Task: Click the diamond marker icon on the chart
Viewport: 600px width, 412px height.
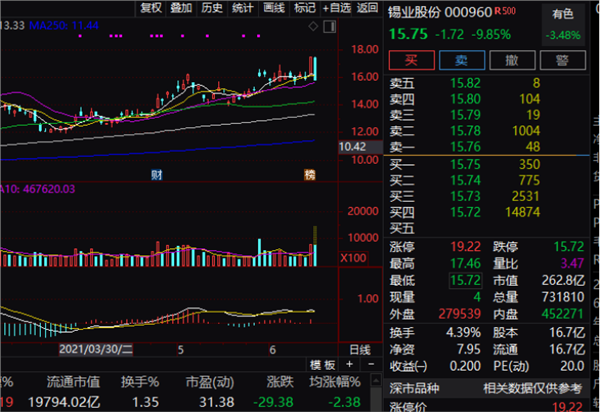Action: coord(313,26)
